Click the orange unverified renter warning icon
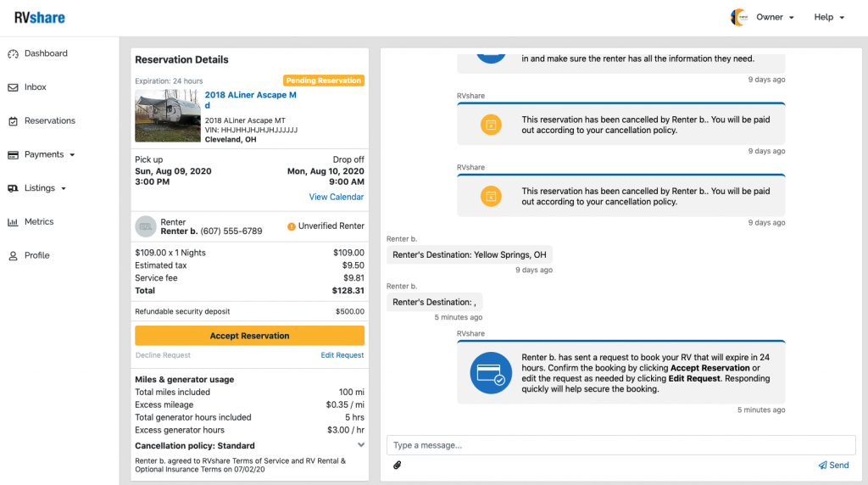The height and width of the screenshot is (485, 868). tap(292, 226)
